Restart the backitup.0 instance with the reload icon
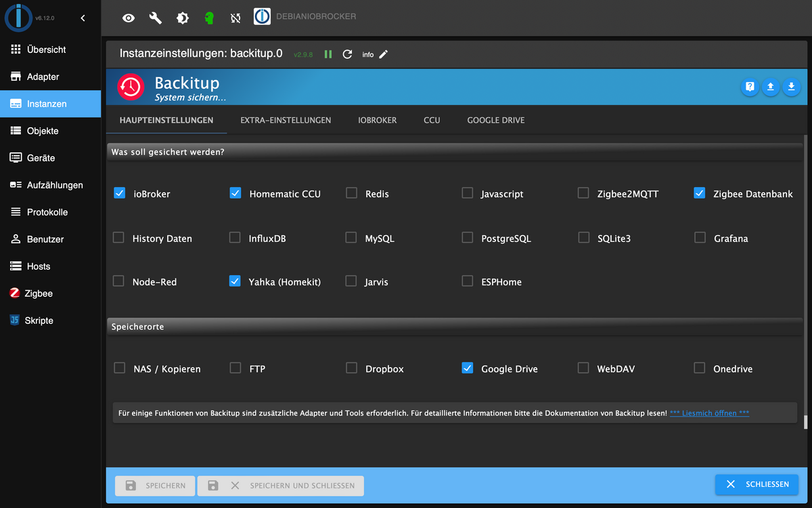 347,54
